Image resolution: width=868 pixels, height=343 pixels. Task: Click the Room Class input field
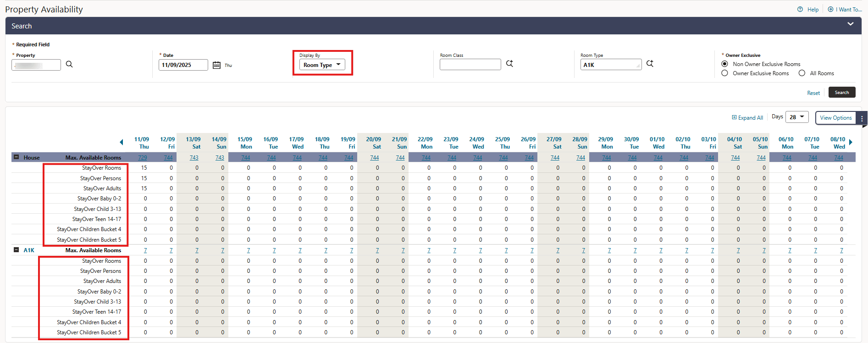tap(470, 65)
